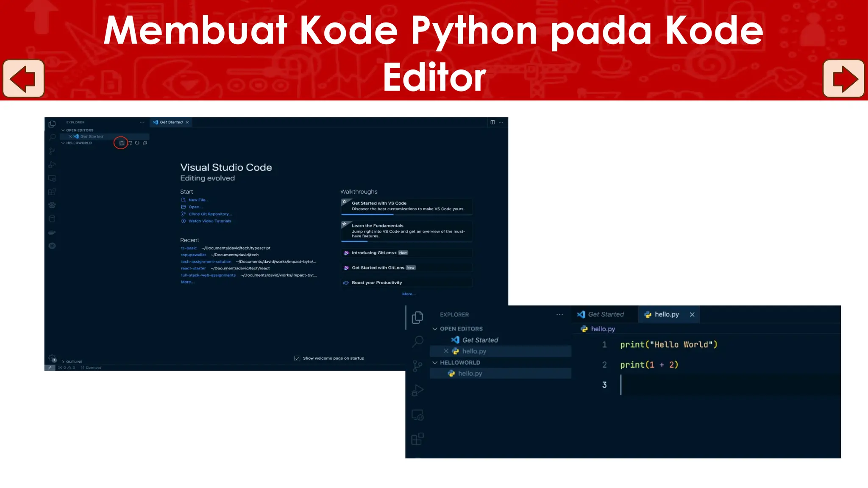868x488 pixels.
Task: Click New Folder icon in HELLOWORLD header
Action: 130,143
